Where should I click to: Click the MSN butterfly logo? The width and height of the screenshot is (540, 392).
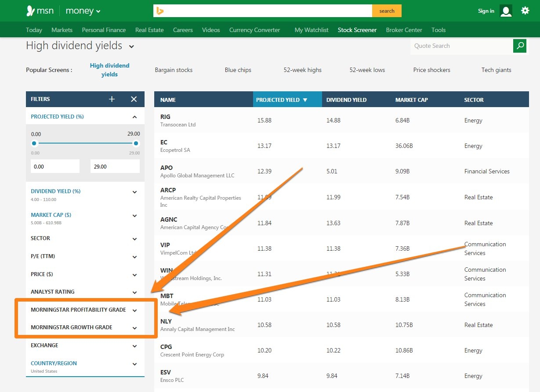(30, 11)
